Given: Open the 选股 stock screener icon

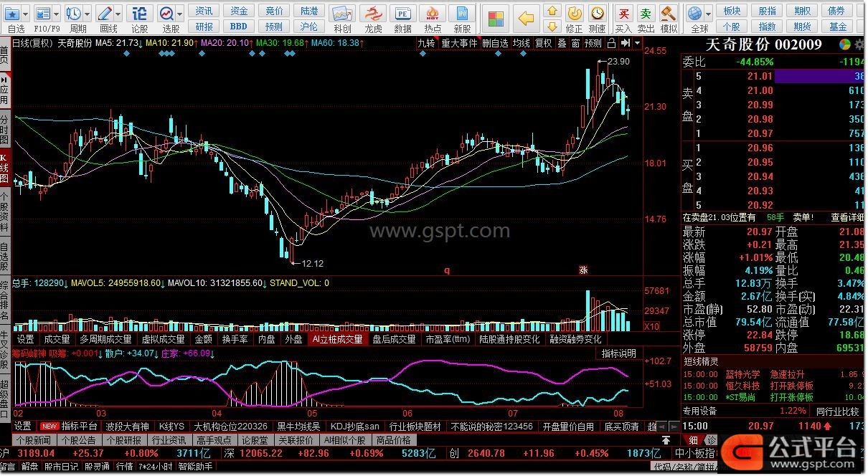Looking at the screenshot, I should 166,14.
